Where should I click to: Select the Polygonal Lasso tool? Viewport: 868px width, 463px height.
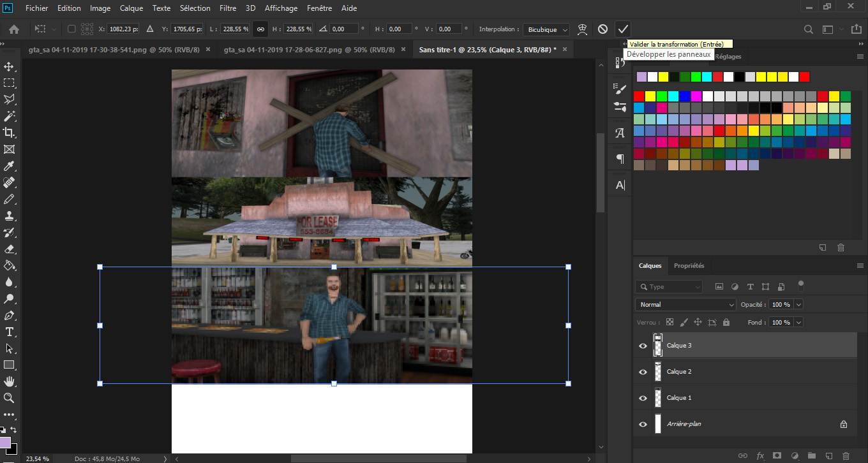coord(10,99)
